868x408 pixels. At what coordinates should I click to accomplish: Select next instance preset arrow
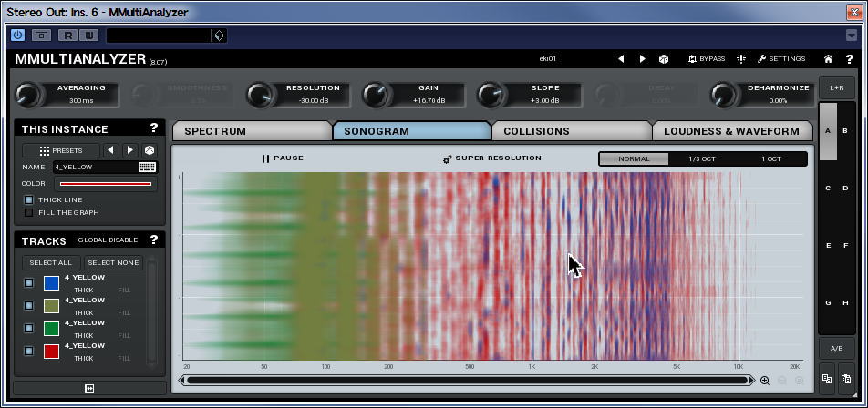(x=130, y=150)
